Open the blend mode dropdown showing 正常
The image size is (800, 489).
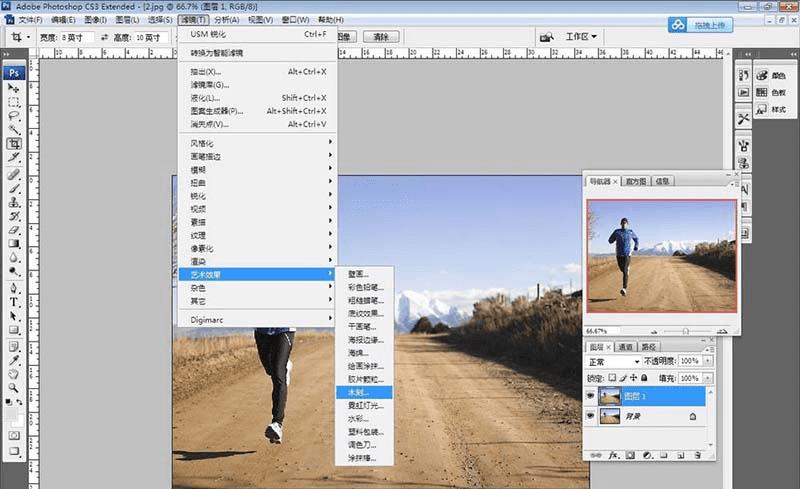(x=614, y=360)
